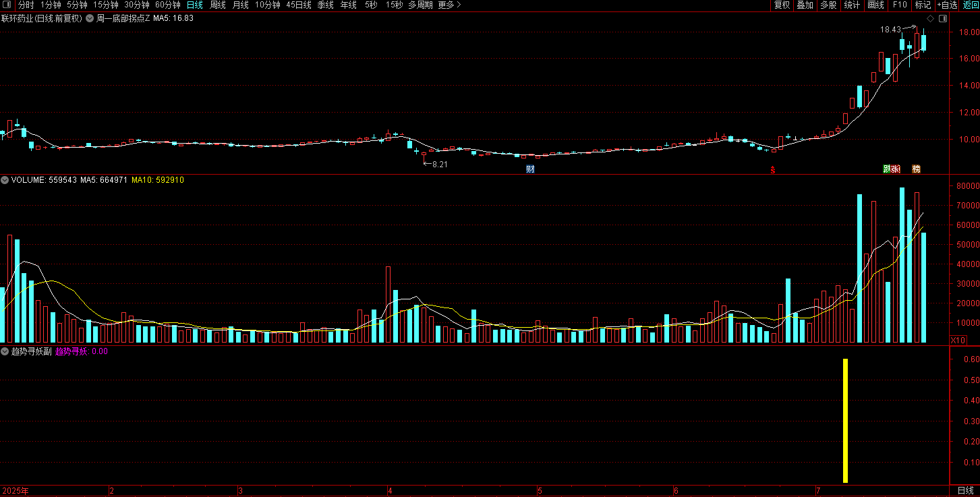Screen dimensions: 980x497
Task: Click the 统计 statistics button
Action: [x=852, y=5]
